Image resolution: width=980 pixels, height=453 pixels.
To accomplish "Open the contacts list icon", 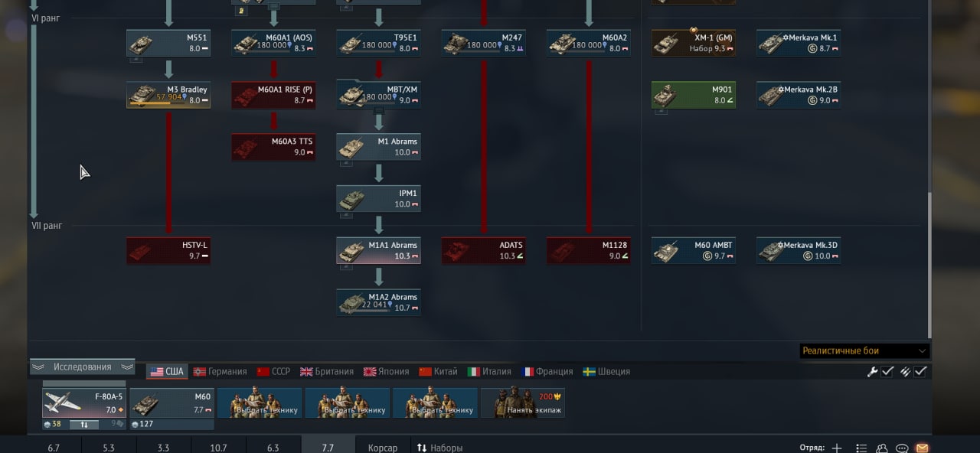I will 882,448.
